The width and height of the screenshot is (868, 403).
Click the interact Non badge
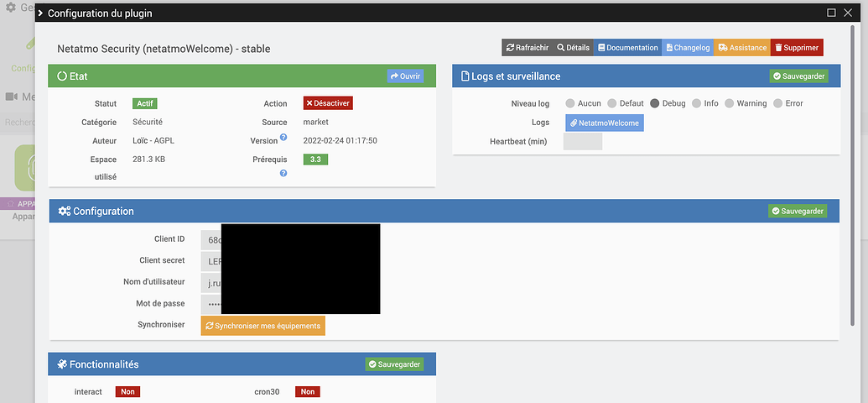click(127, 391)
